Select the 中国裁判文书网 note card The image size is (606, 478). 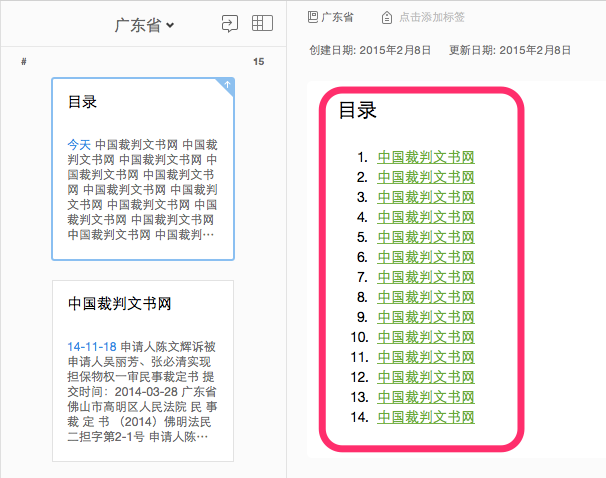[x=143, y=371]
